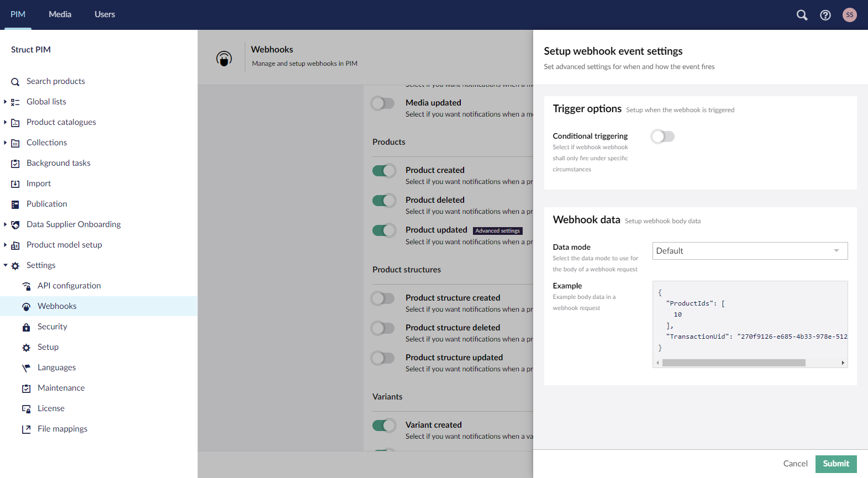Click the example code horizontal scrollbar

[734, 363]
